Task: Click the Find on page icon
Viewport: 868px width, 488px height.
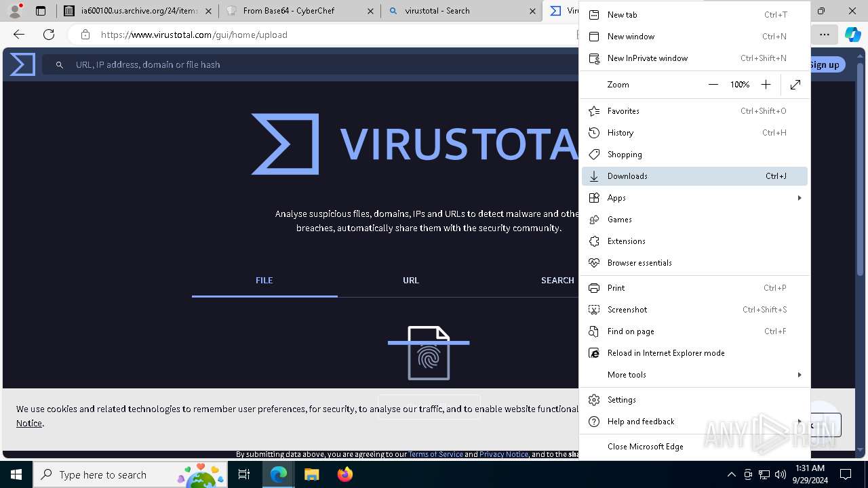Action: [594, 331]
